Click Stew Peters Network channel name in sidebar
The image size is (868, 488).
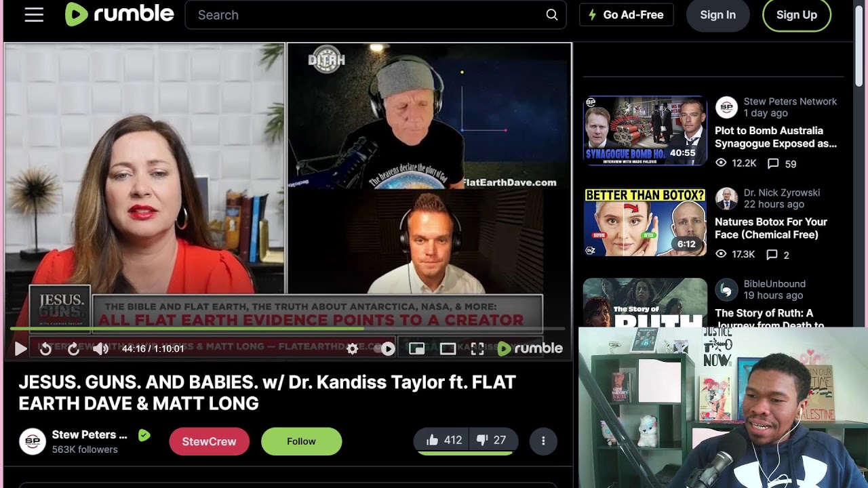pyautogui.click(x=790, y=102)
